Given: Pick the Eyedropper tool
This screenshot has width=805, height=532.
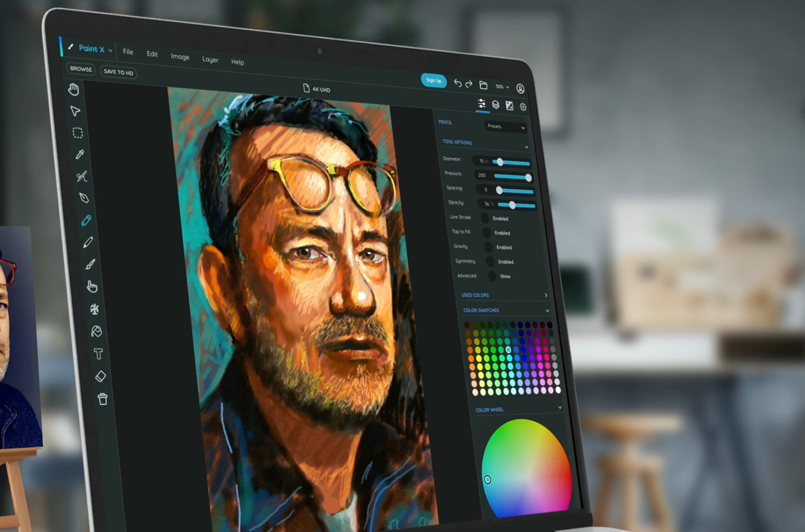Looking at the screenshot, I should 80,154.
